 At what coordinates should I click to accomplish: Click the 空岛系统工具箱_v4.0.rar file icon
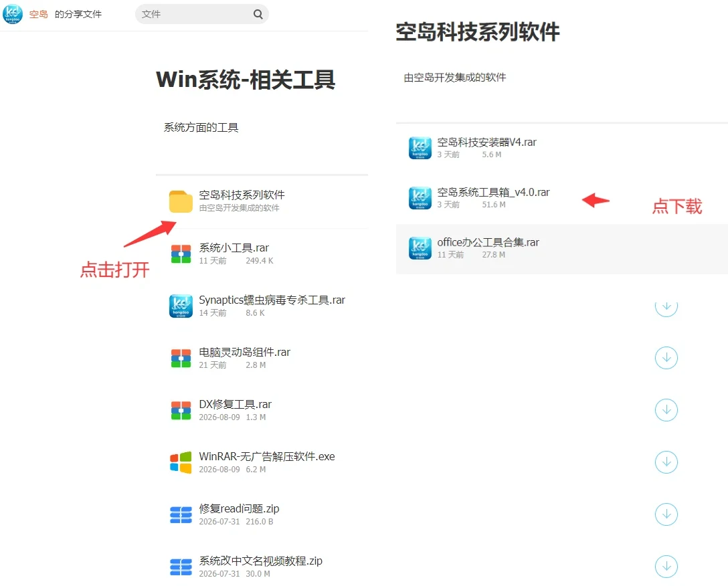point(420,198)
